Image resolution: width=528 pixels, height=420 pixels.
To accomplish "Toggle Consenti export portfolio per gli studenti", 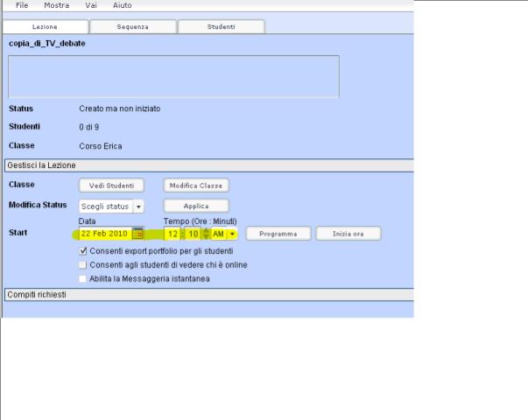I will (x=83, y=251).
